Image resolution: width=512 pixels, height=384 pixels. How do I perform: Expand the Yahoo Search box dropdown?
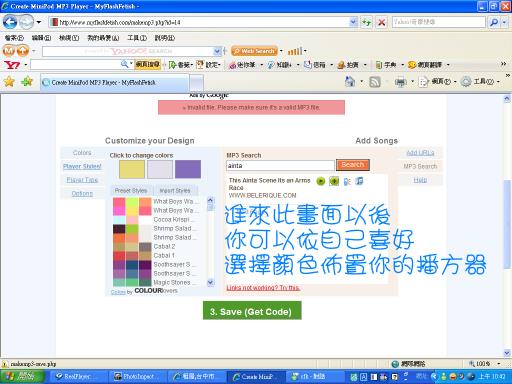tap(217, 51)
